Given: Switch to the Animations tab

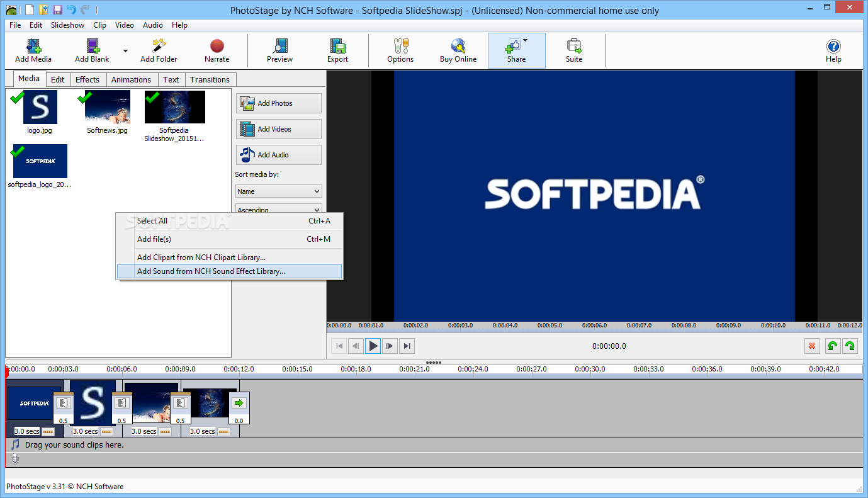Looking at the screenshot, I should tap(131, 79).
